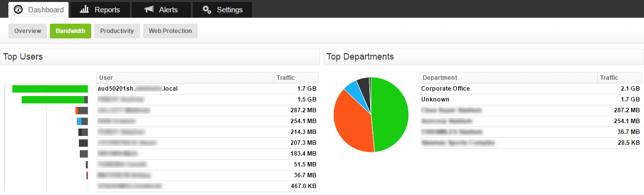644x195 pixels.
Task: Click the 254.1 MB user traffic value
Action: pos(304,121)
